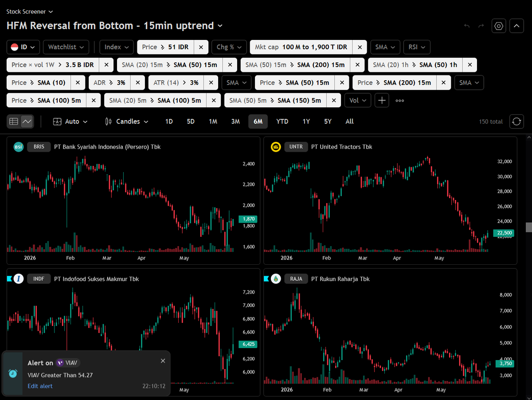Select the 6M time range
This screenshot has height=400, width=532.
(x=258, y=121)
